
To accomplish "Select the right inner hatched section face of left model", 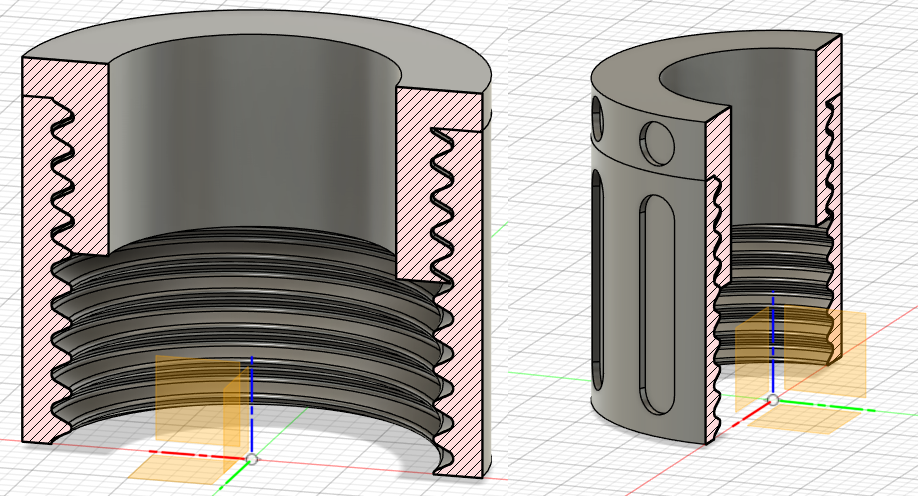I will pyautogui.click(x=417, y=182).
